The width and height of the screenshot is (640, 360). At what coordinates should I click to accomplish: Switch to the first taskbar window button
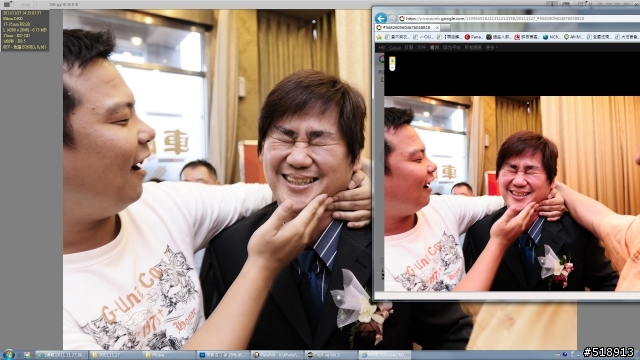coord(61,355)
